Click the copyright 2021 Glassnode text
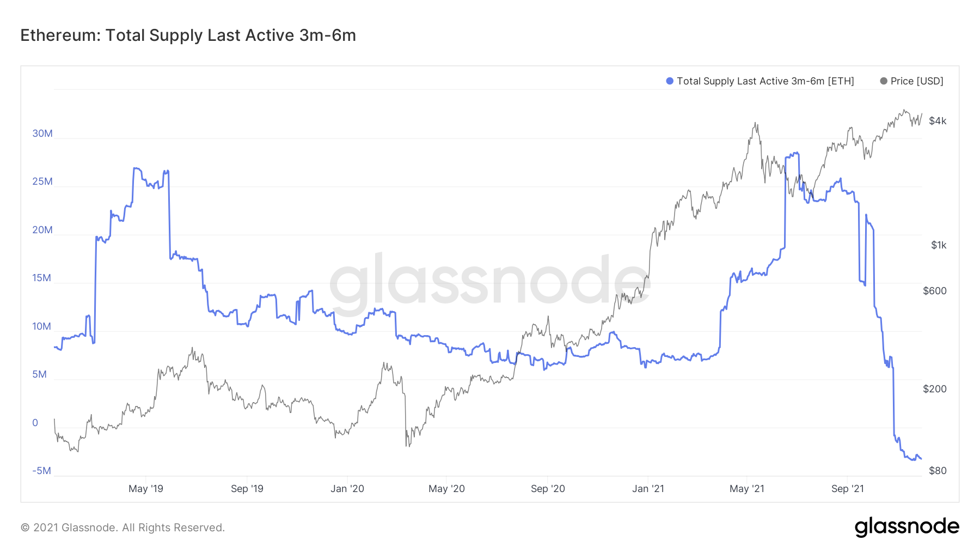This screenshot has height=552, width=980. click(122, 527)
